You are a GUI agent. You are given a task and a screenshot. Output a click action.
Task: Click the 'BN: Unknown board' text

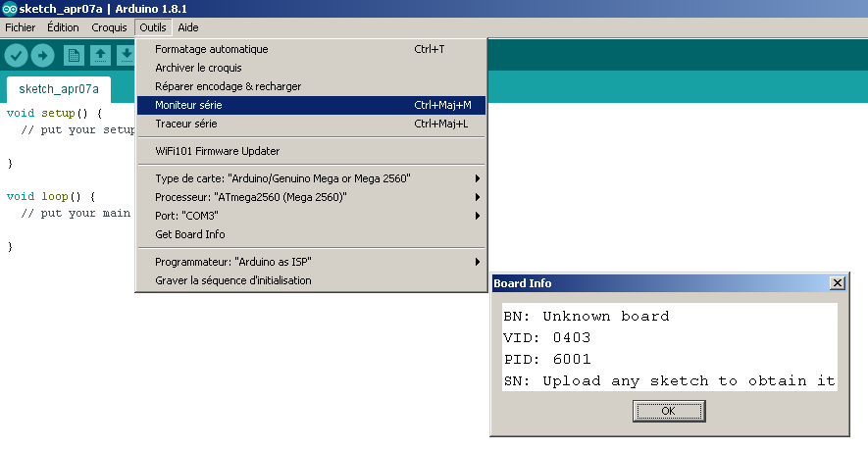(x=586, y=316)
